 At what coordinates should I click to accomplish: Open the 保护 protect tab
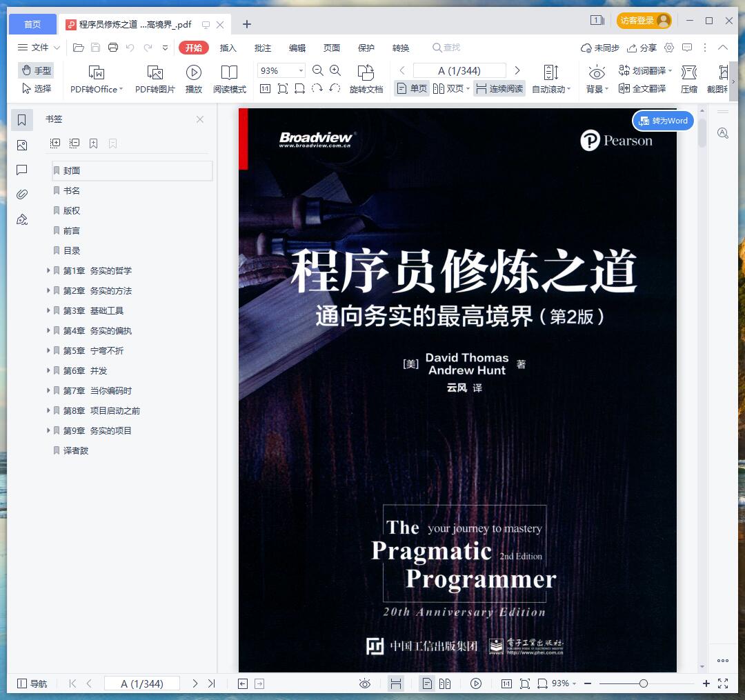pos(366,48)
